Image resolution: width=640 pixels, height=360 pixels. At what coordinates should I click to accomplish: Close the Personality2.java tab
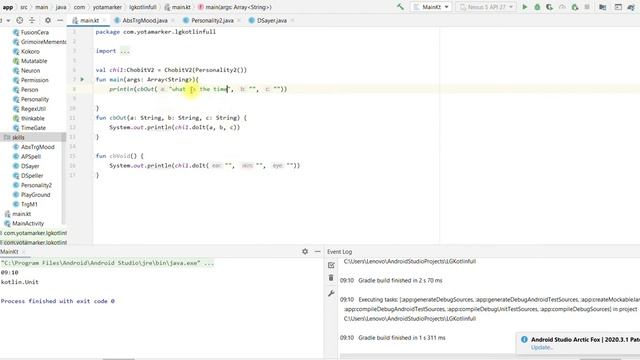(239, 20)
